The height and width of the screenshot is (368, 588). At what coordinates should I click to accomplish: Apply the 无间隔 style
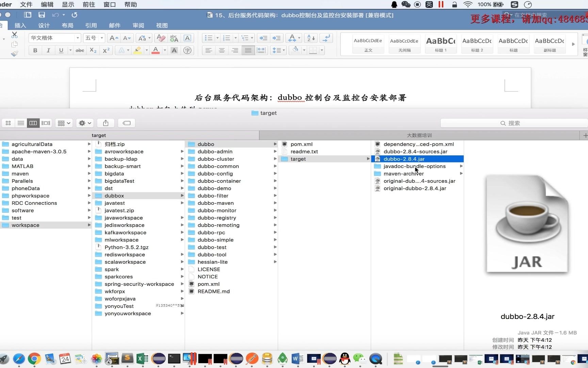(x=405, y=44)
